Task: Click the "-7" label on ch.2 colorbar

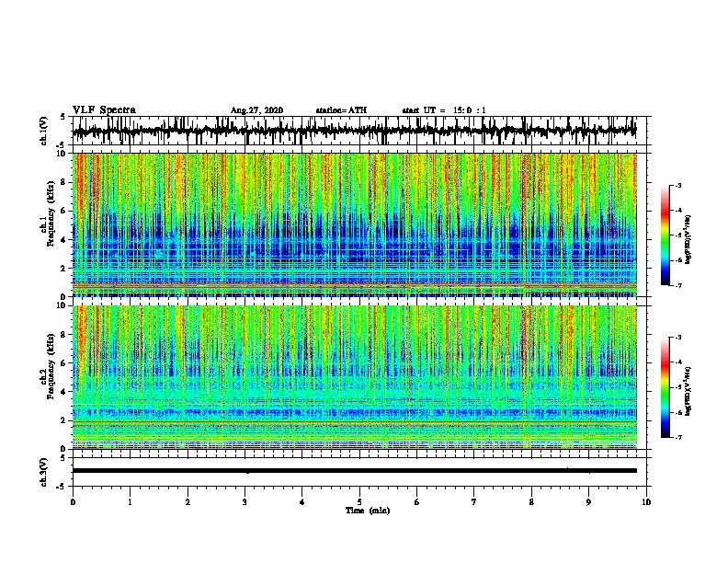Action: 677,437
